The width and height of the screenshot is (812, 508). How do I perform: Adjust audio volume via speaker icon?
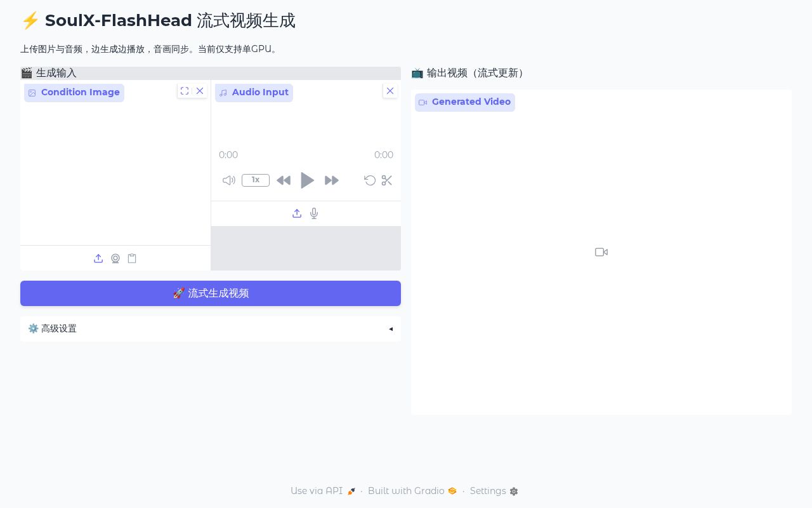pyautogui.click(x=229, y=180)
